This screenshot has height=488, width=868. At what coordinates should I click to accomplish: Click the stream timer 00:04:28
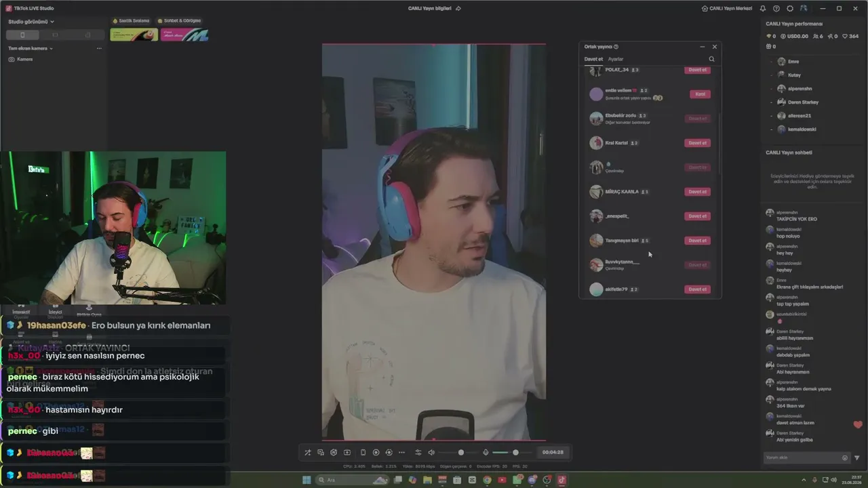[553, 452]
